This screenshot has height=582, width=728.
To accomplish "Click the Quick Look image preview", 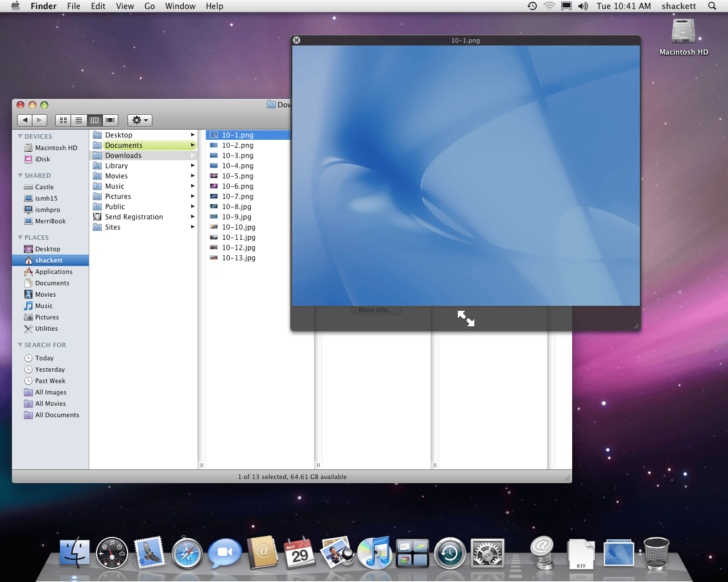I will tap(466, 176).
